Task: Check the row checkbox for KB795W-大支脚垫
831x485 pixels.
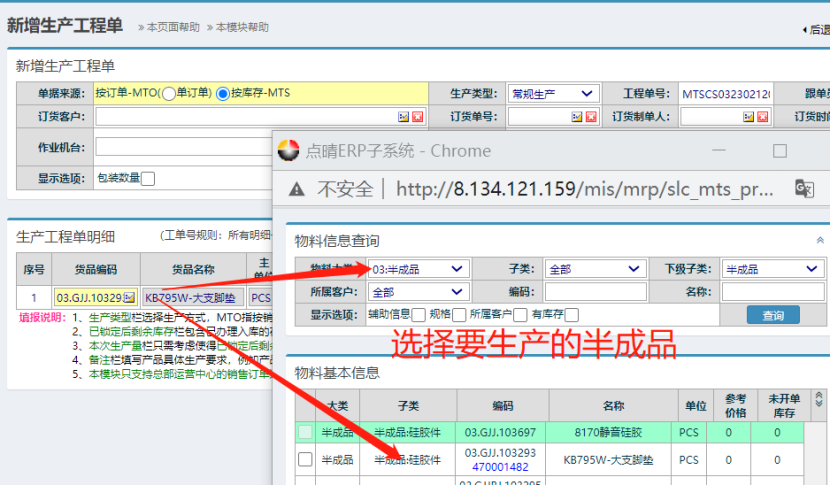Action: 305,459
